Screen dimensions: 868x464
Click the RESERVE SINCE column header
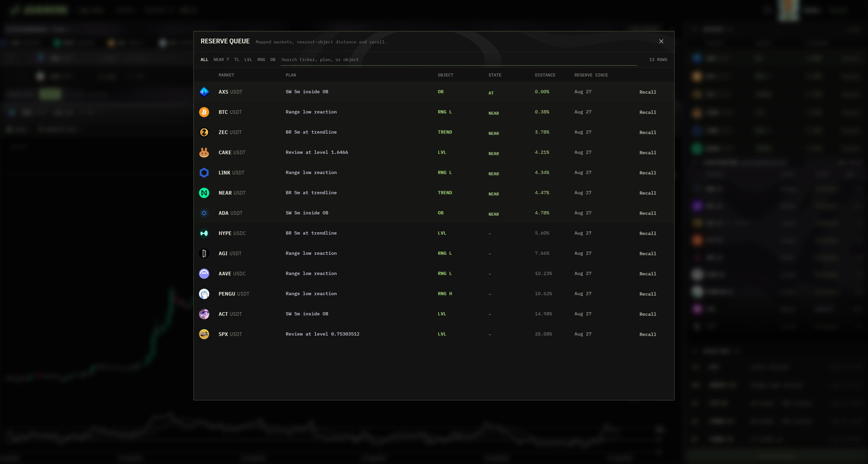[x=591, y=75]
